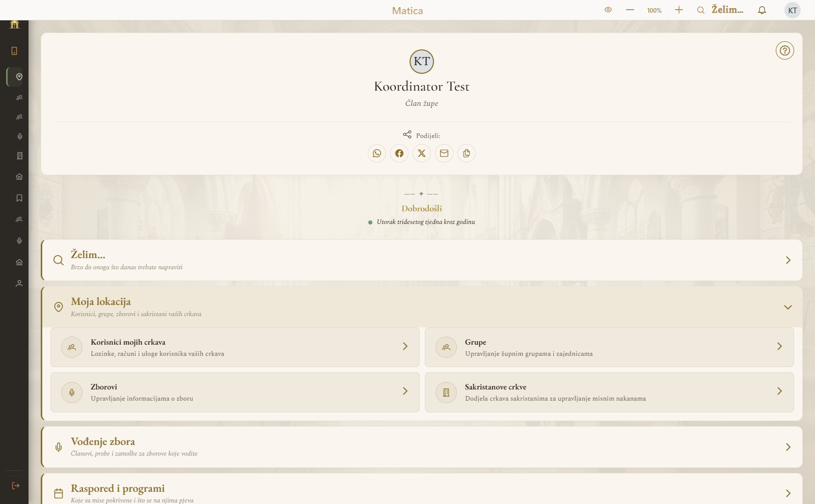Click the large KT profile avatar
Screen dimensions: 815x504
coord(422,62)
